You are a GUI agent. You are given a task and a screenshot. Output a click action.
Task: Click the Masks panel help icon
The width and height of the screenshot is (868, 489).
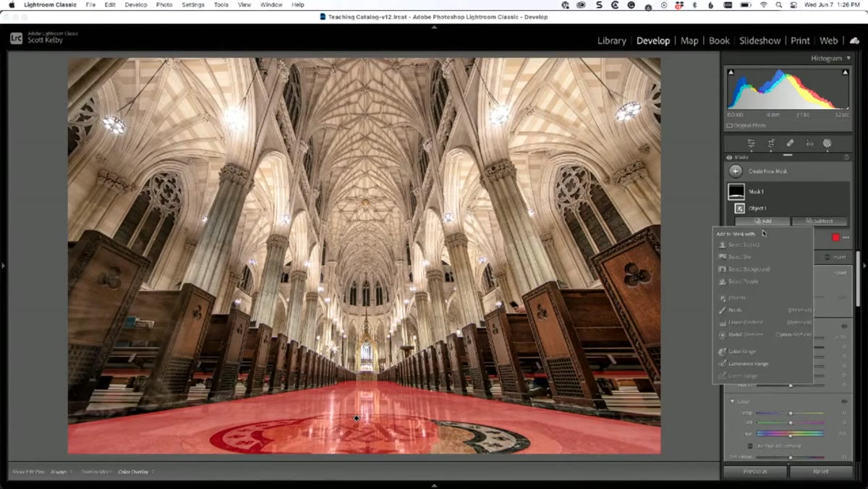pyautogui.click(x=846, y=157)
